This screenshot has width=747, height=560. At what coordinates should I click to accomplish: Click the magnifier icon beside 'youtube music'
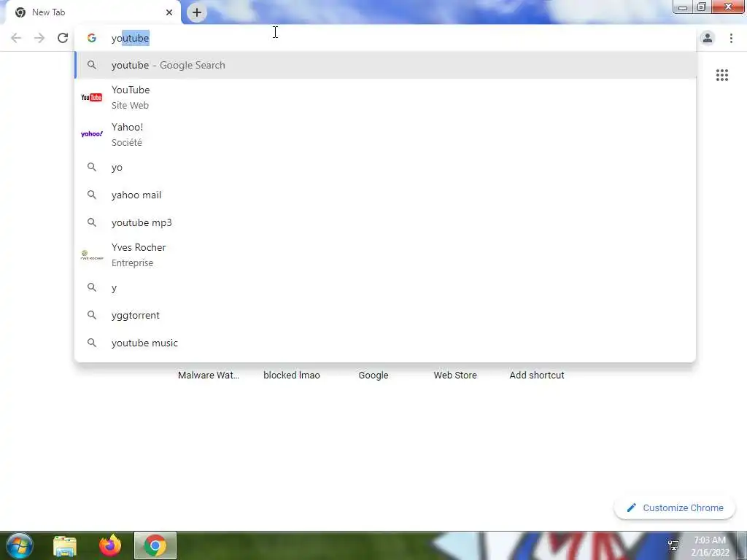pos(91,343)
